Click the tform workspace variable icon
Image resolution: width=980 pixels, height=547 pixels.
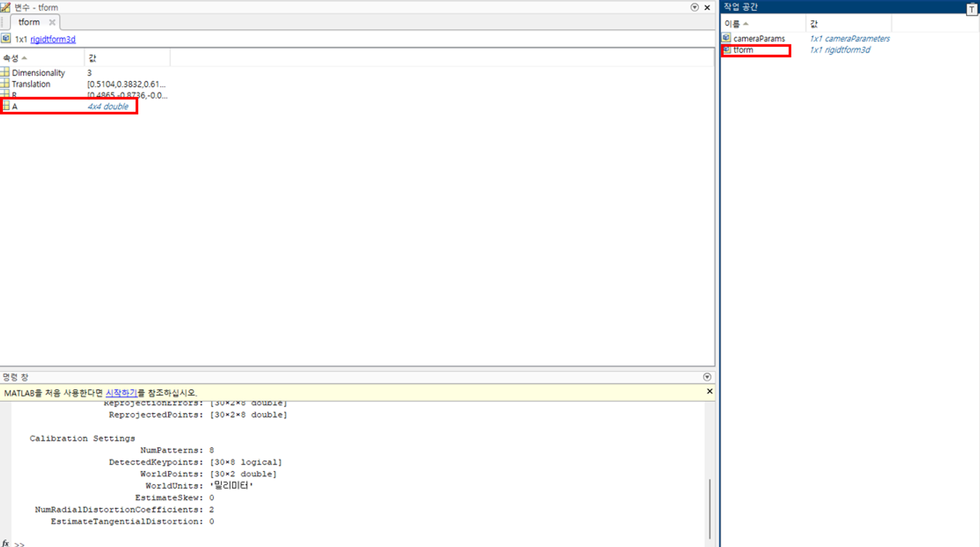[727, 50]
